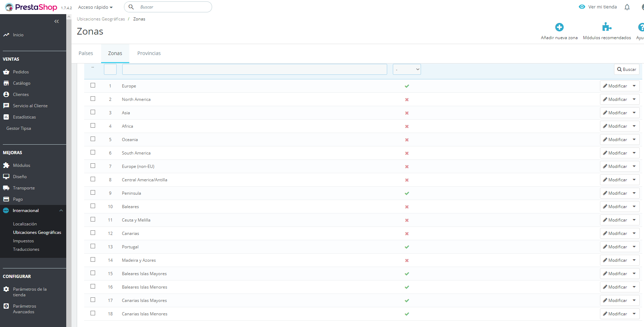The width and height of the screenshot is (644, 327).
Task: Check the Portugal row checkbox
Action: pyautogui.click(x=93, y=246)
